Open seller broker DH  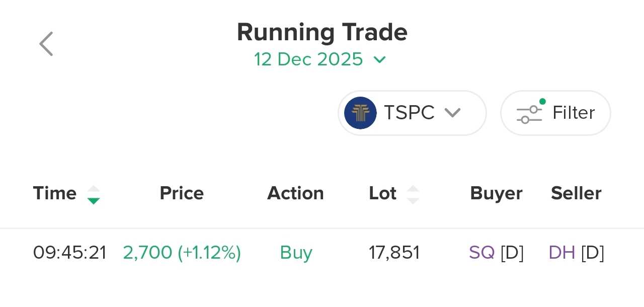click(x=562, y=252)
